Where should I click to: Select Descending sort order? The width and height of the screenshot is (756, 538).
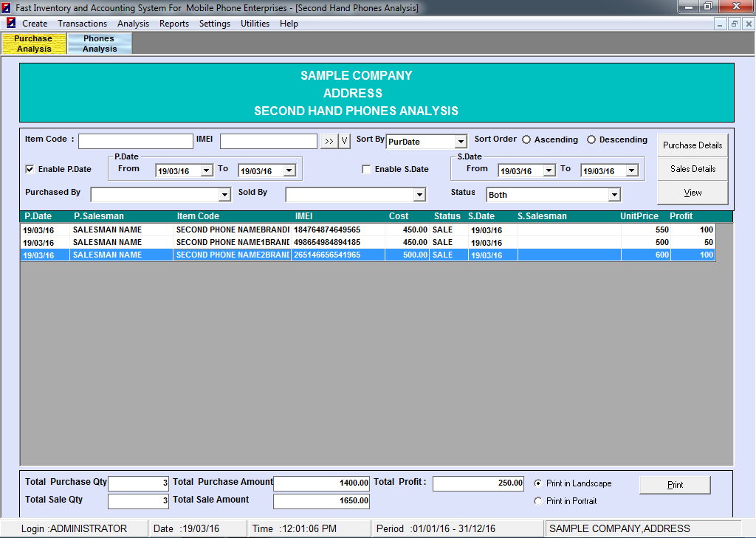click(591, 139)
